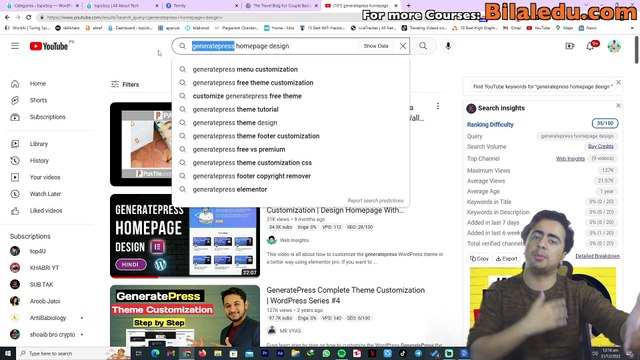The height and width of the screenshot is (360, 640).
Task: Close the 'Find YouTube keywords' banner
Action: pos(619,82)
